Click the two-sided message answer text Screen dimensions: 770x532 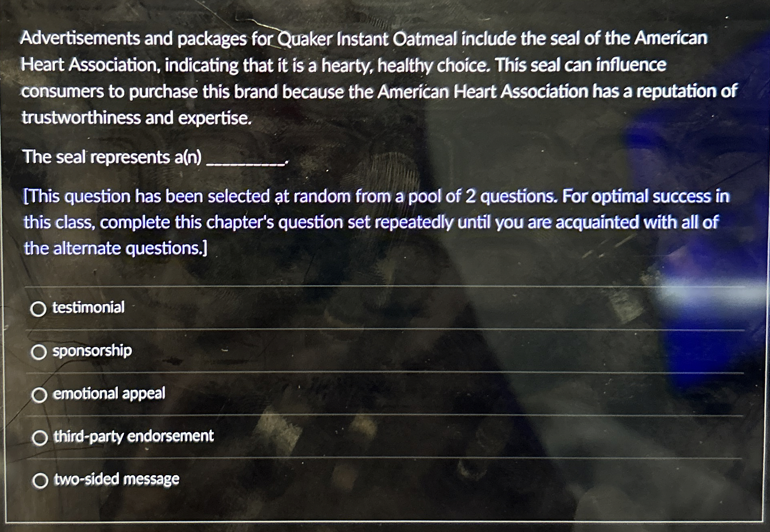click(117, 480)
